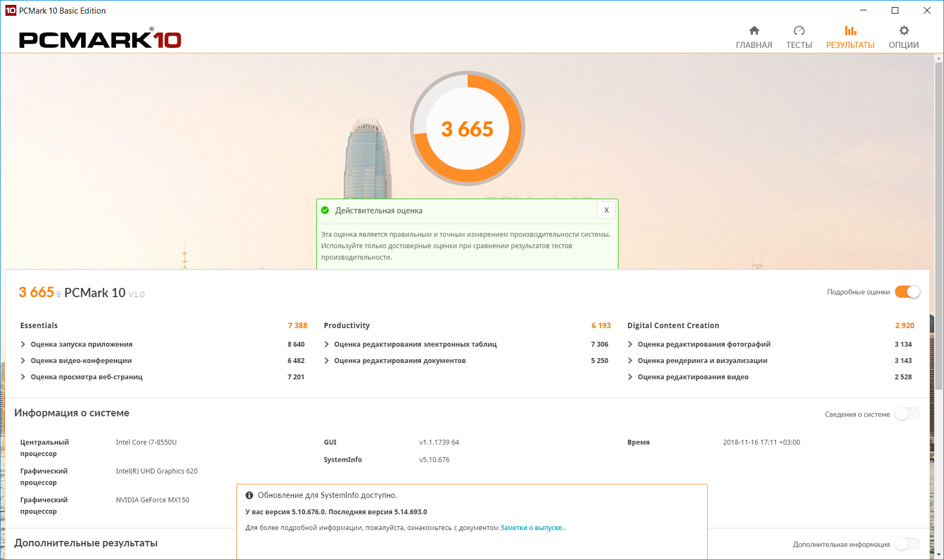The height and width of the screenshot is (560, 944).
Task: Open the Options (ОПЦИИ) gear icon
Action: click(x=903, y=31)
